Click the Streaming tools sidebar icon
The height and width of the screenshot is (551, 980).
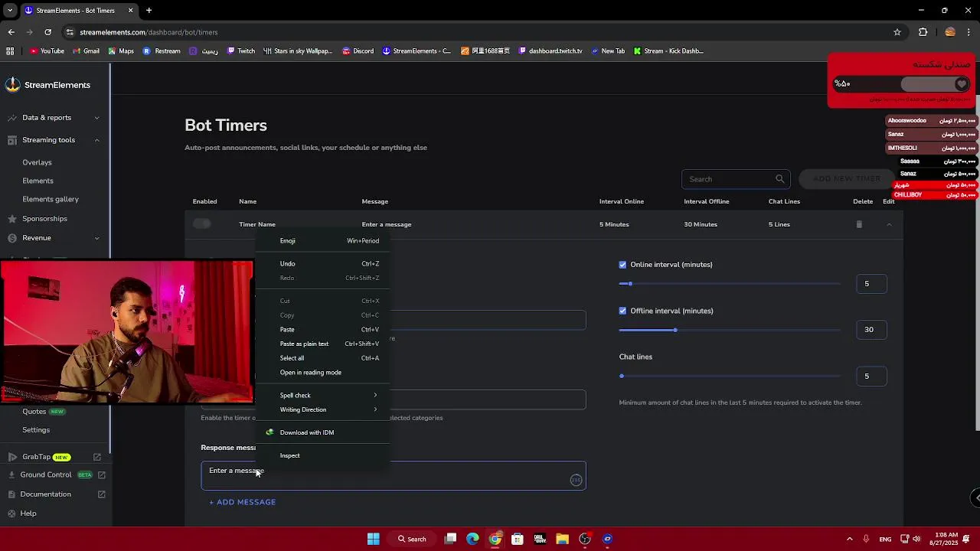click(x=12, y=140)
